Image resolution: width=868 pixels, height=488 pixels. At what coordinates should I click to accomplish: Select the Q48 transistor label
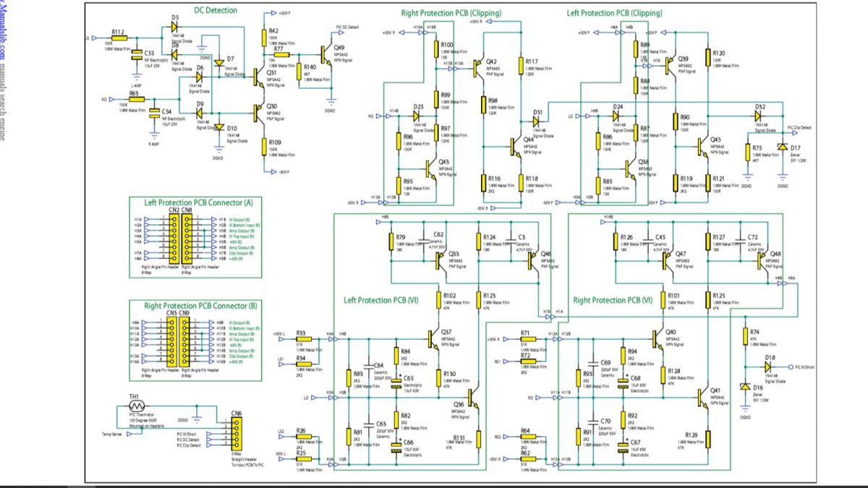click(775, 254)
